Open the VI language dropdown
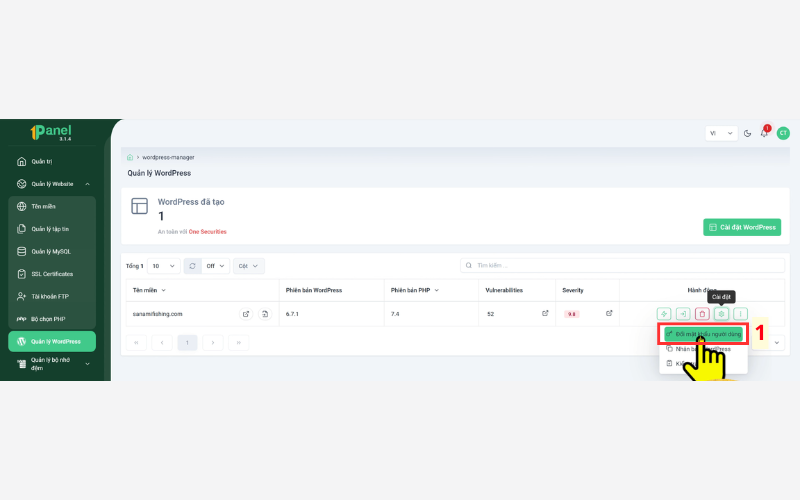This screenshot has height=500, width=800. click(x=721, y=133)
